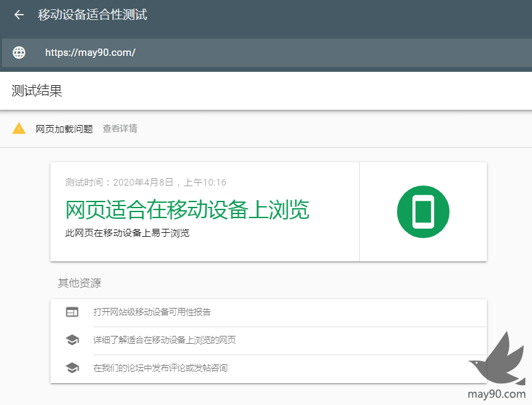Open 查看详情 for page loading issues

point(120,128)
